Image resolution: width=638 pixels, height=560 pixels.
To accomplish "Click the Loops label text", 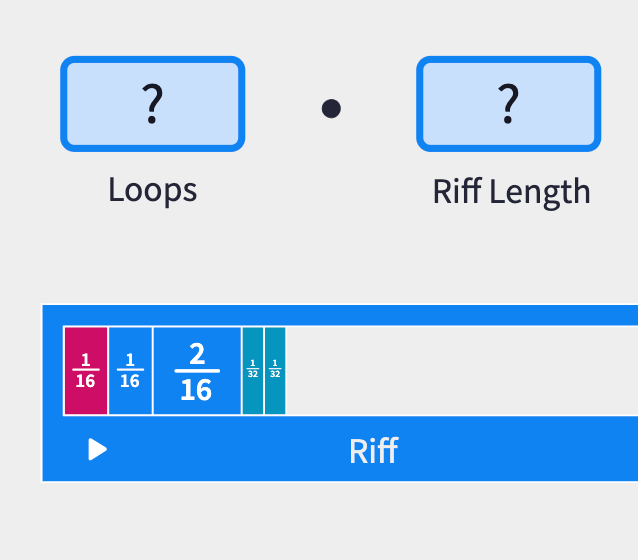I will point(152,189).
